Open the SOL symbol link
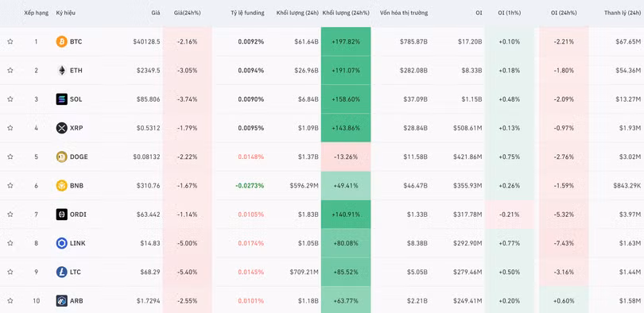This screenshot has height=313, width=644. pos(76,99)
